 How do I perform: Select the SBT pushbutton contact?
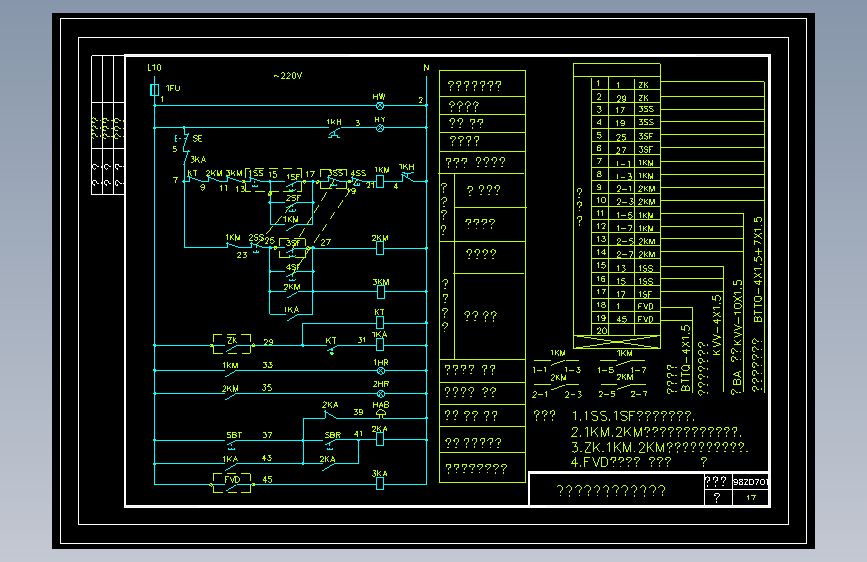coord(231,444)
